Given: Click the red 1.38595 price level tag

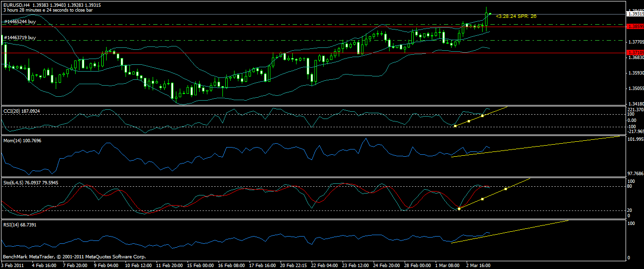Looking at the screenshot, I should tap(635, 26).
